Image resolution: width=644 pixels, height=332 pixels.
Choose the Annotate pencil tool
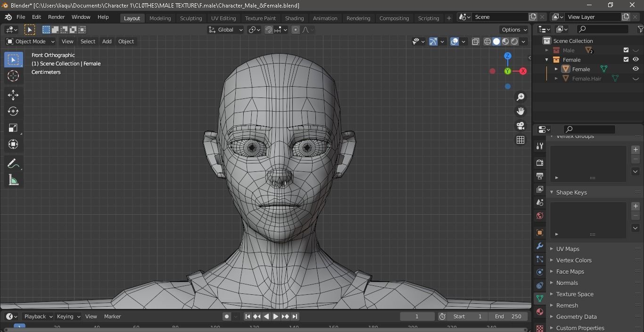click(13, 164)
